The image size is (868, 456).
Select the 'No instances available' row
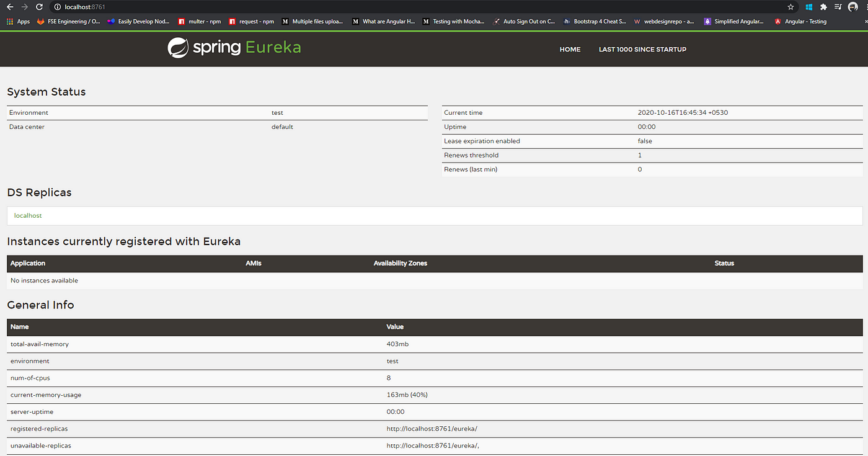(x=435, y=280)
